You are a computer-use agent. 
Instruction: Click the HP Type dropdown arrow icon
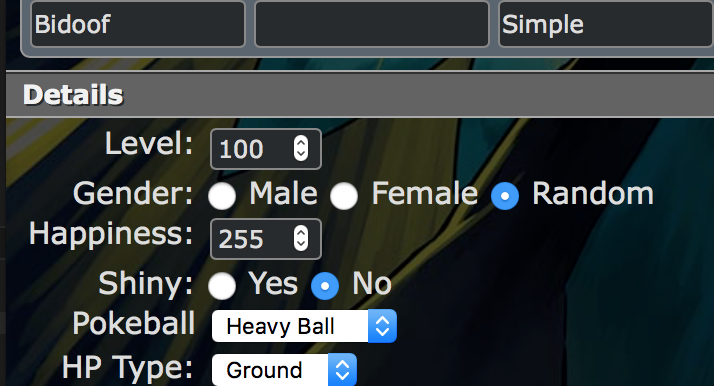(x=342, y=370)
